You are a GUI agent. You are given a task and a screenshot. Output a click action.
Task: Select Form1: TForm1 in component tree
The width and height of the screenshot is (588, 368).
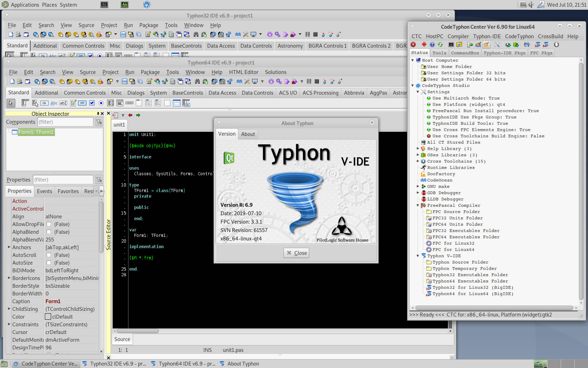tap(36, 132)
